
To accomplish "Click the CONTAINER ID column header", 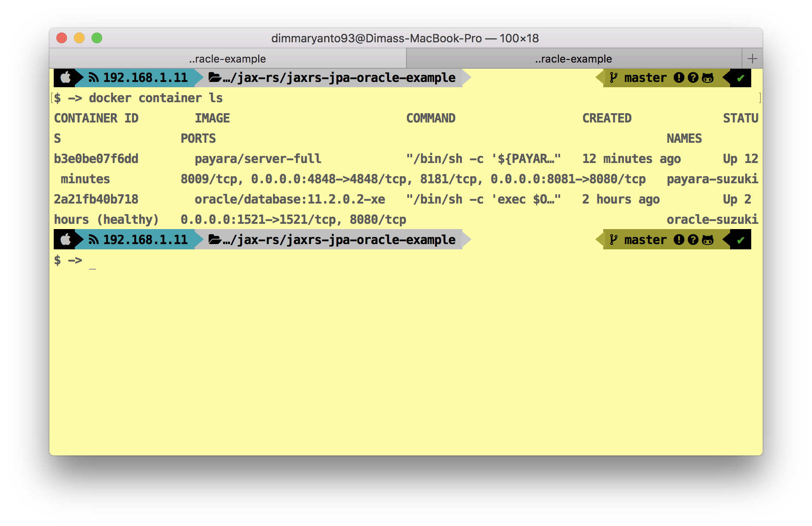I will coord(96,119).
